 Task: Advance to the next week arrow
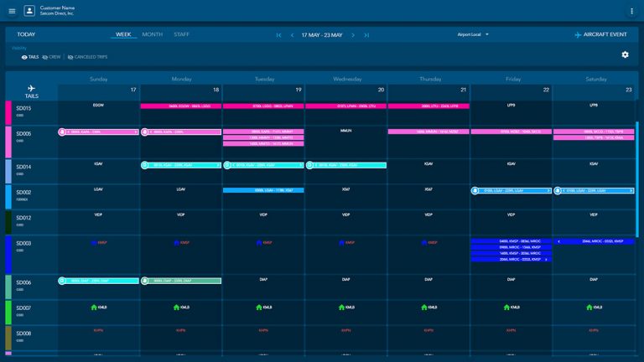click(x=353, y=35)
